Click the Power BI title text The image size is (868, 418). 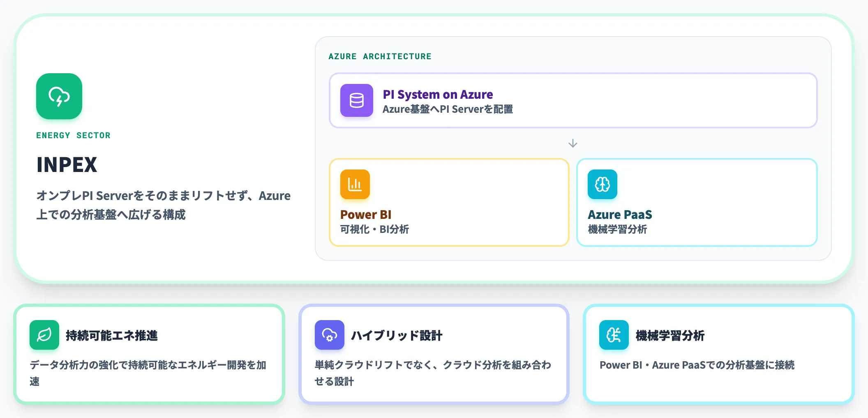[366, 214]
